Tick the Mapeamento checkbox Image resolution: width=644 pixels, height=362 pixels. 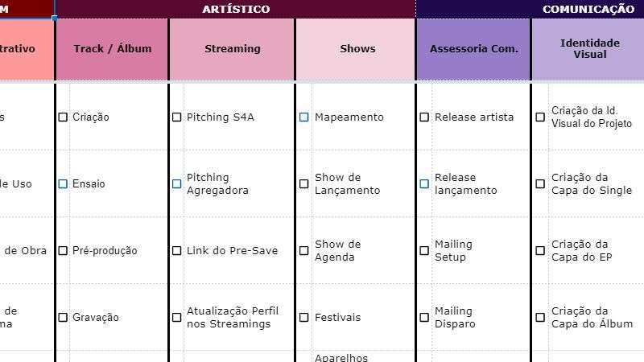point(304,117)
